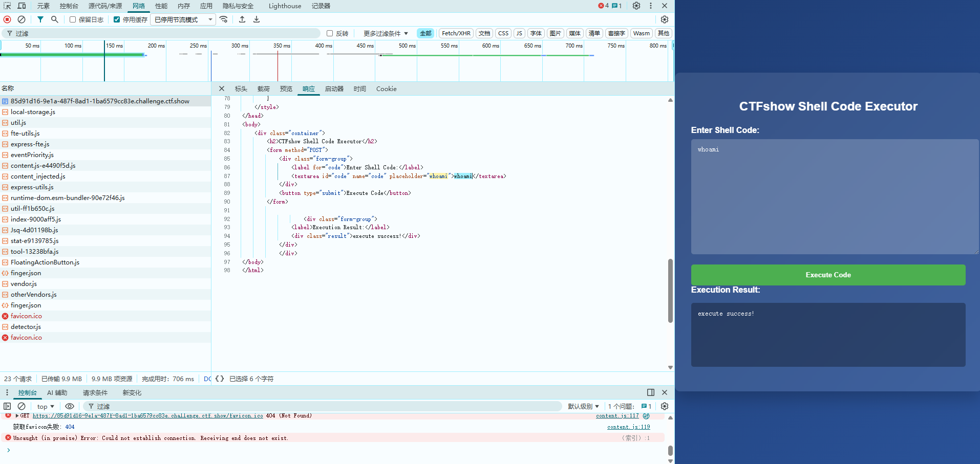This screenshot has height=464, width=980.
Task: Open network search magnifier
Action: tap(55, 19)
